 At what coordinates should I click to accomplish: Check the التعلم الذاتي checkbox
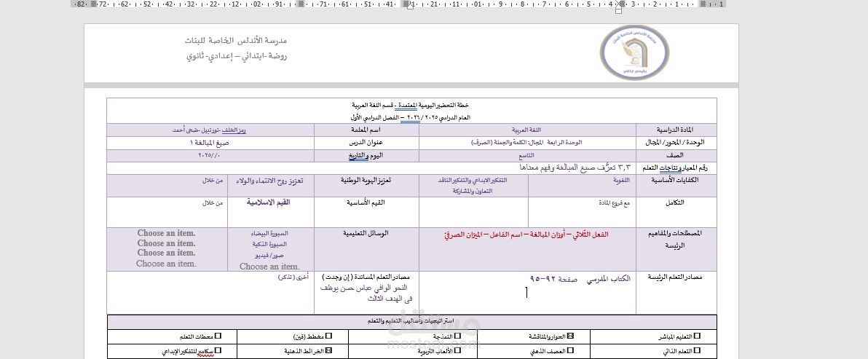[697, 350]
